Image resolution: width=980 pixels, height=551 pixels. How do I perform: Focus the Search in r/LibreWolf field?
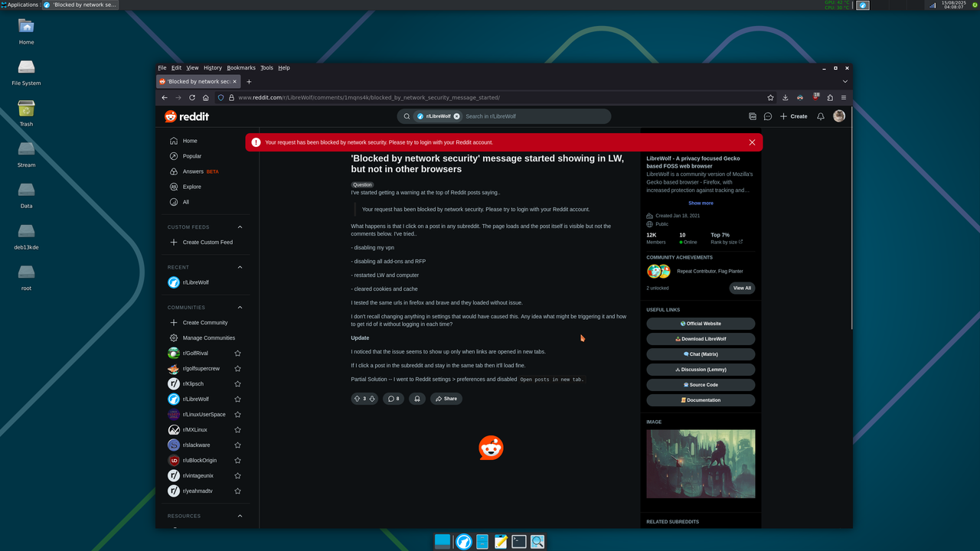(x=534, y=116)
